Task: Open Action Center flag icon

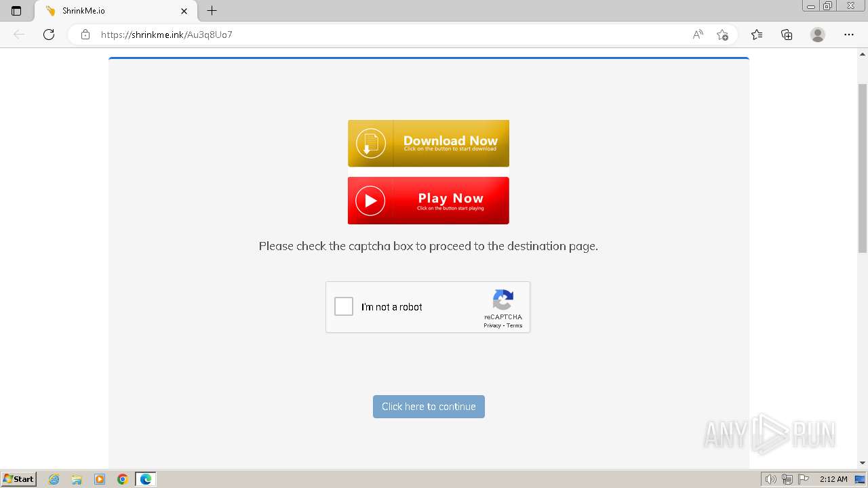Action: 804,479
